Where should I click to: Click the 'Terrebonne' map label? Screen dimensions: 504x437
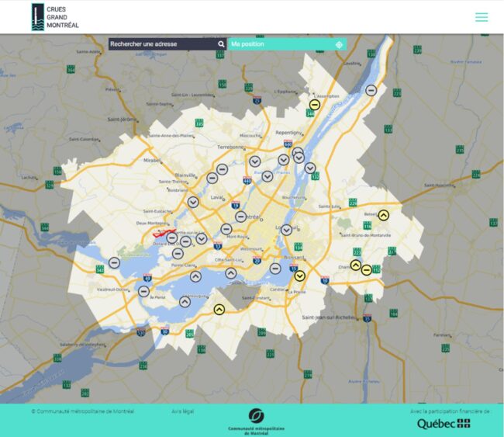(x=230, y=147)
